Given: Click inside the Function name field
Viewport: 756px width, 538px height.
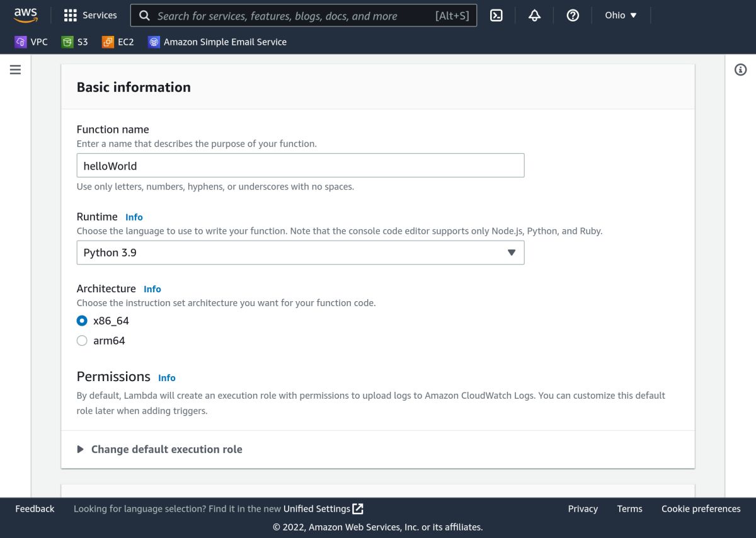Looking at the screenshot, I should pyautogui.click(x=300, y=165).
